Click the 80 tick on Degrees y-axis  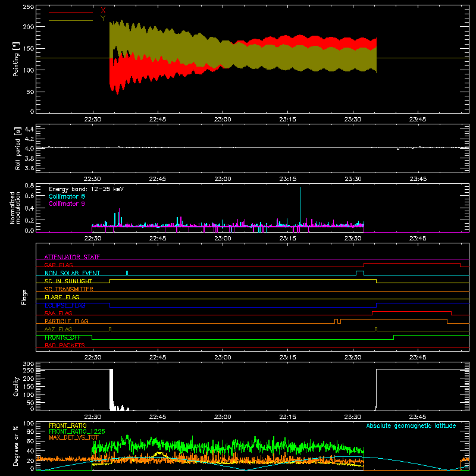(x=30, y=431)
